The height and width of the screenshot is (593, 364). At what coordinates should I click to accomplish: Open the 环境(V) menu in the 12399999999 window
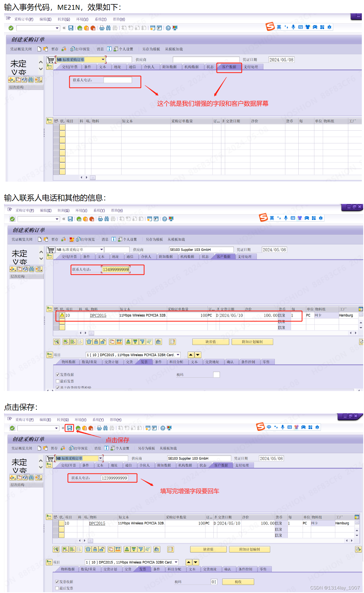[81, 420]
